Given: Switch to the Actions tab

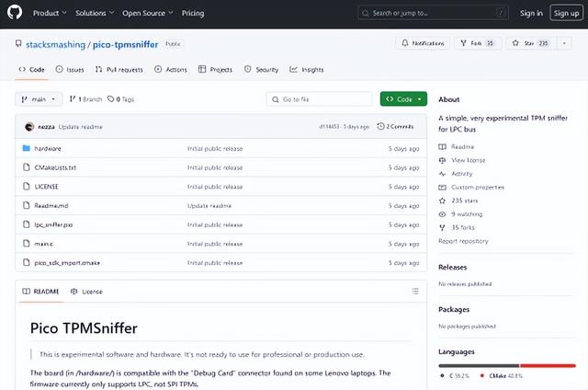Looking at the screenshot, I should point(171,69).
